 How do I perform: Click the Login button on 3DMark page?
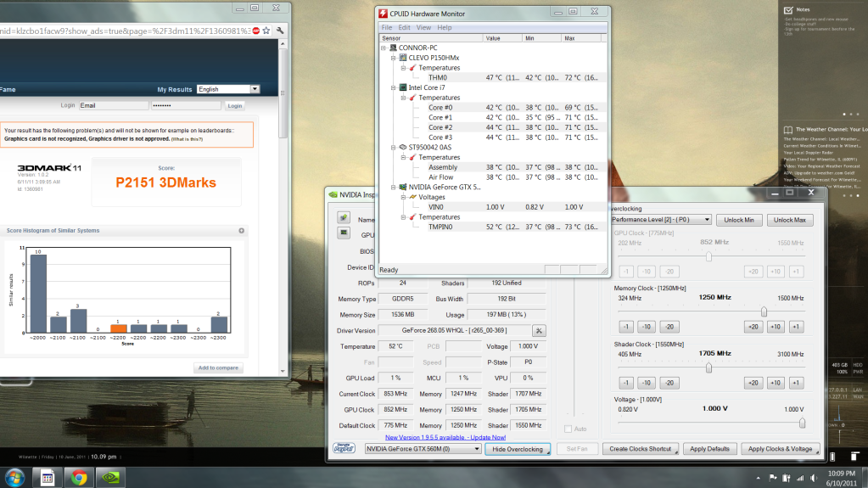(x=235, y=106)
